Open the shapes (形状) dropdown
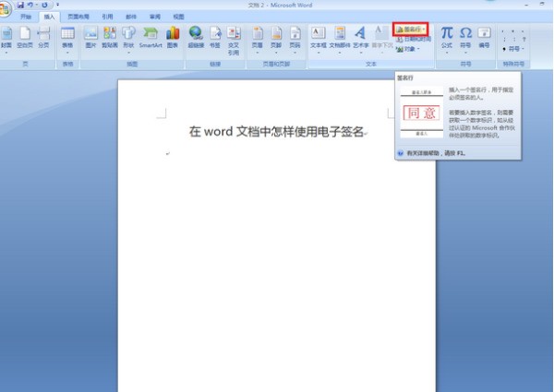This screenshot has height=392, width=554. 127,39
